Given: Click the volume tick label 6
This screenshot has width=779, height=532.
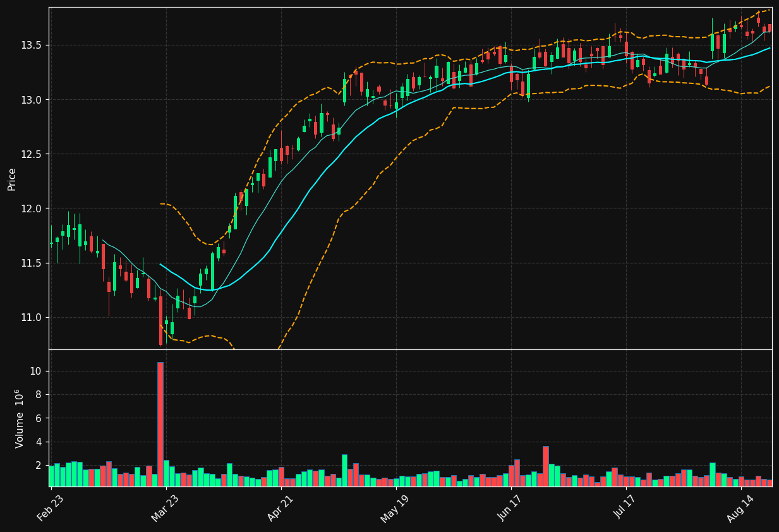Looking at the screenshot, I should click(39, 418).
